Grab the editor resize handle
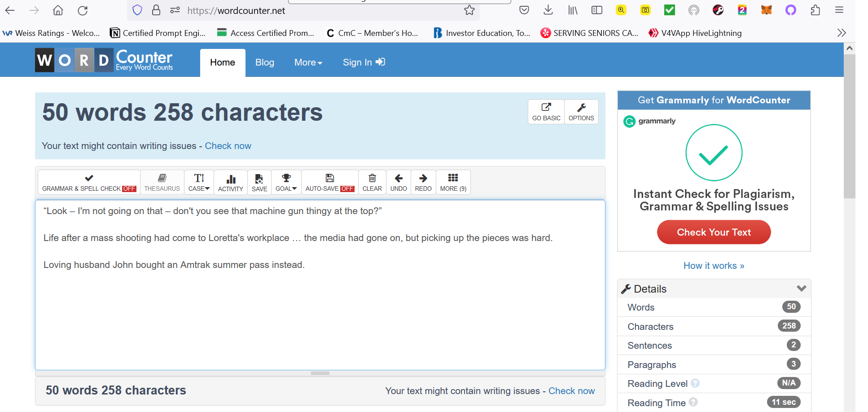Image resolution: width=868 pixels, height=412 pixels. (320, 373)
